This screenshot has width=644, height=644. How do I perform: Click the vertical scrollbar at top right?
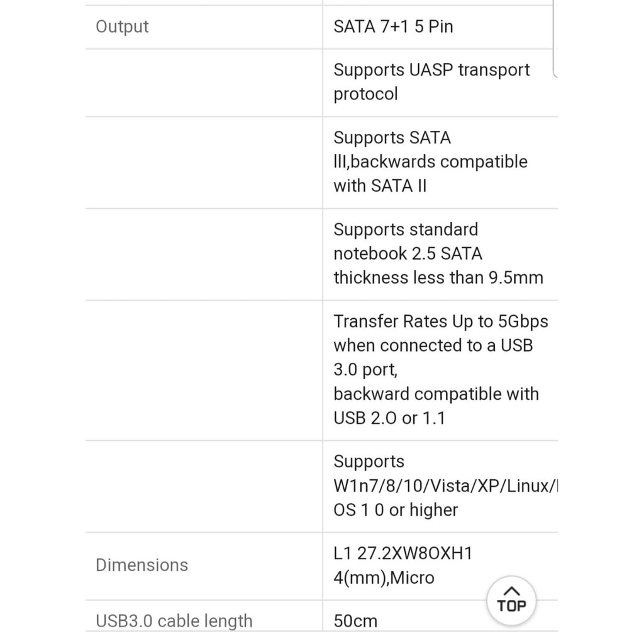[552, 38]
